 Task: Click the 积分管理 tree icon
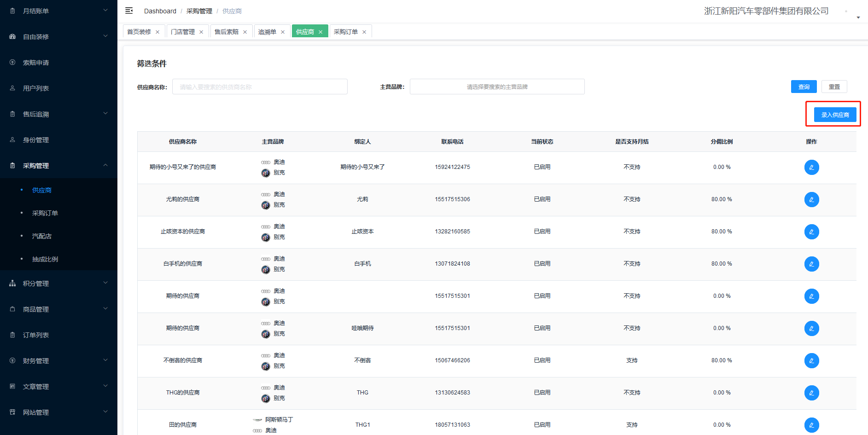coord(12,283)
